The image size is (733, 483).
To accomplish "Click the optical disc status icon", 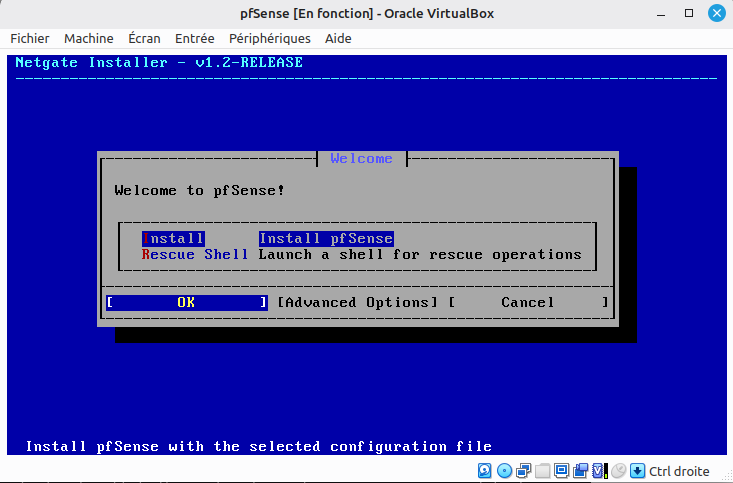I will [x=504, y=470].
